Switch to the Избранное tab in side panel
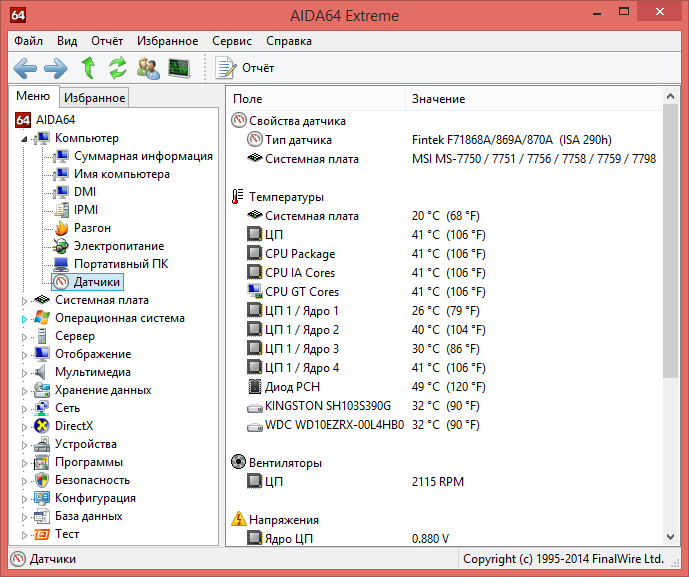Image resolution: width=689 pixels, height=577 pixels. coord(94,98)
